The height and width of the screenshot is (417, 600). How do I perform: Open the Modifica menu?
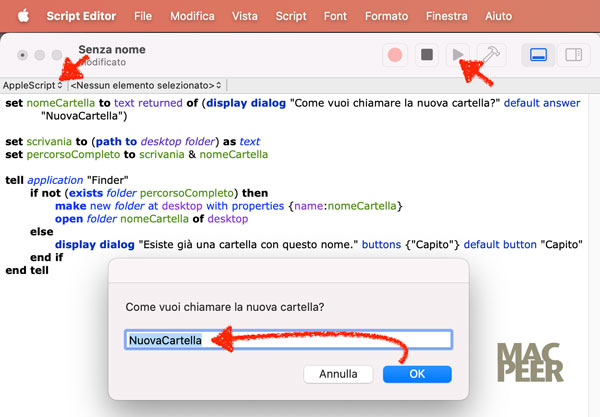192,16
